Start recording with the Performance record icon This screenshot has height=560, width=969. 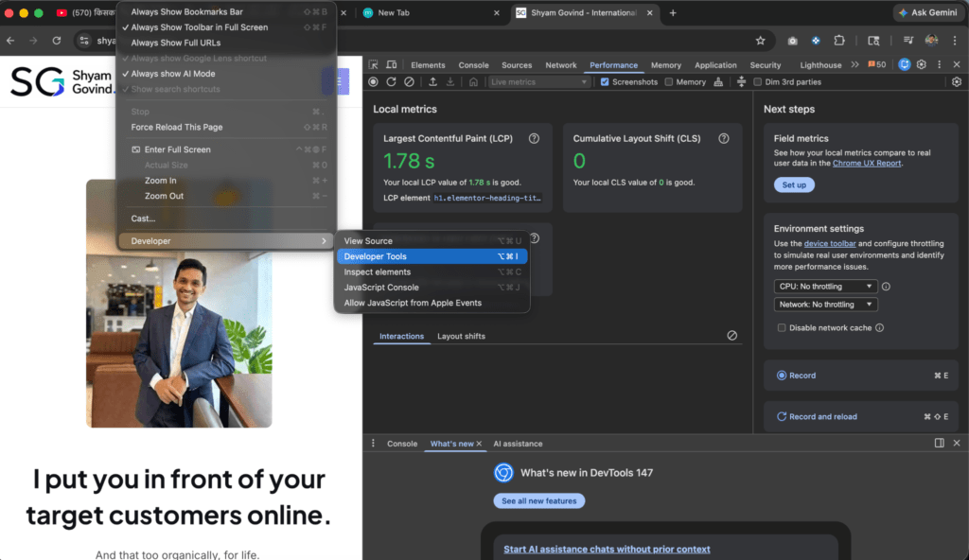pyautogui.click(x=373, y=81)
